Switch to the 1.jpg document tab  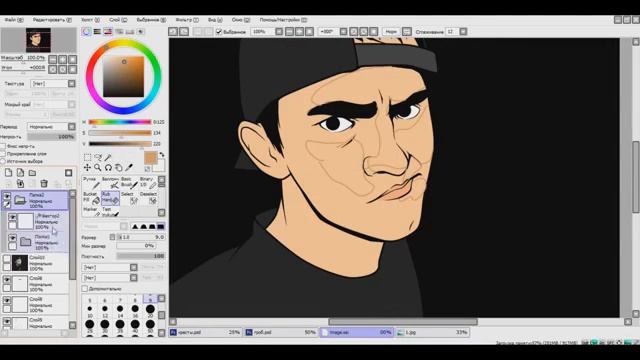click(x=433, y=332)
